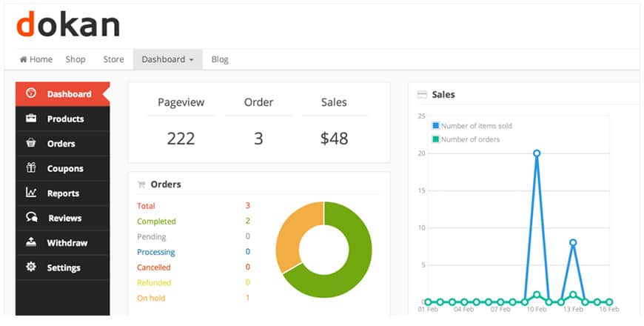Click the Reports chart icon

pos(31,192)
